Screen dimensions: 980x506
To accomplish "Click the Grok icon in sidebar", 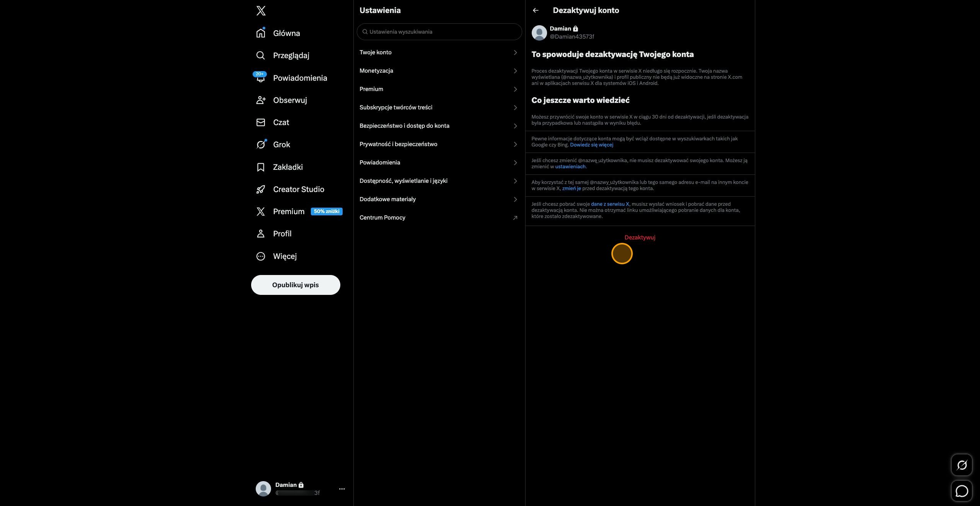I will pos(261,145).
